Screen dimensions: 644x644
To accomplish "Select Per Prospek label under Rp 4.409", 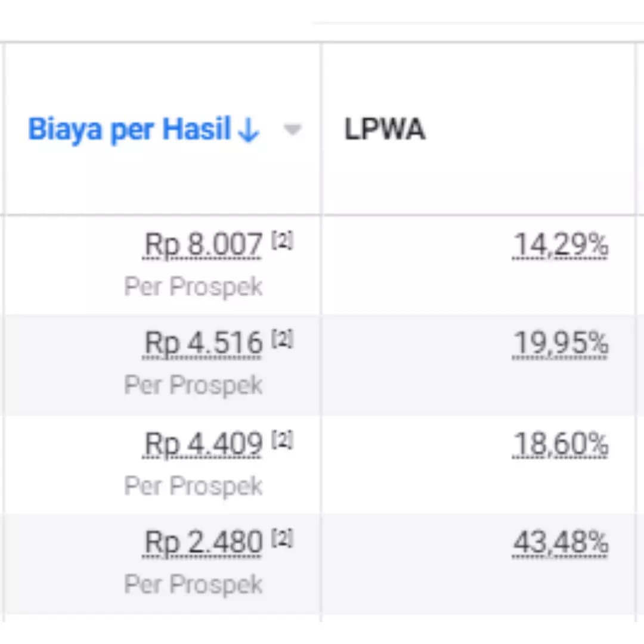I will 193,487.
